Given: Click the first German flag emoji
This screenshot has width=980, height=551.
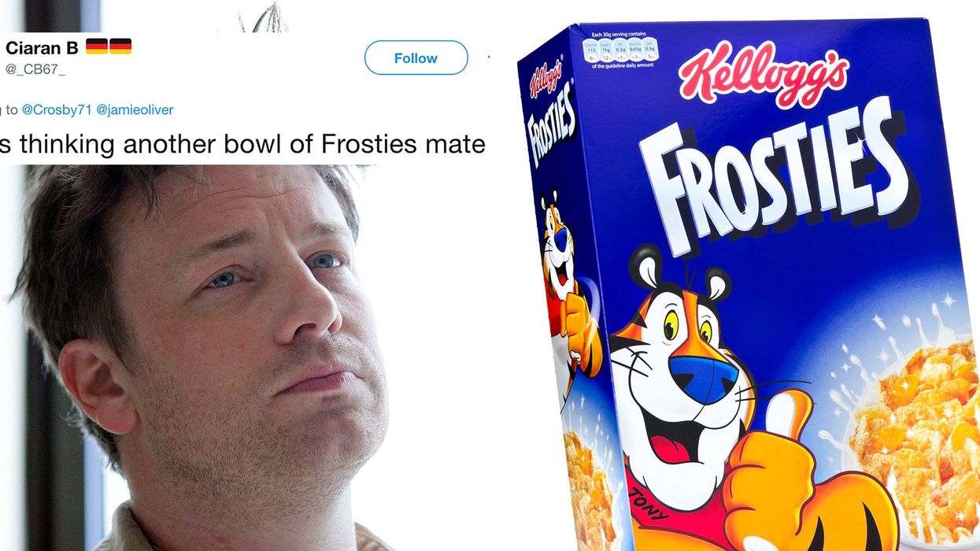Looking at the screenshot, I should click(x=96, y=46).
